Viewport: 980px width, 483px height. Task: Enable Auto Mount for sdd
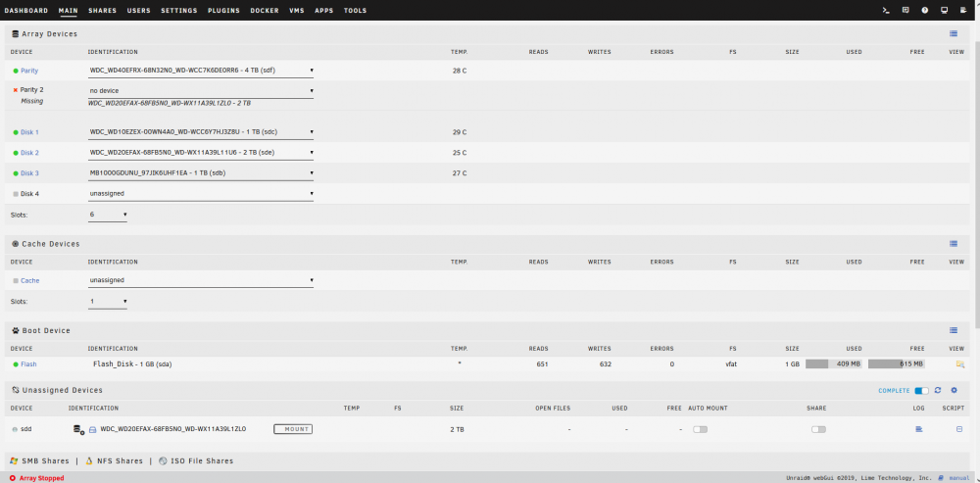click(x=700, y=429)
